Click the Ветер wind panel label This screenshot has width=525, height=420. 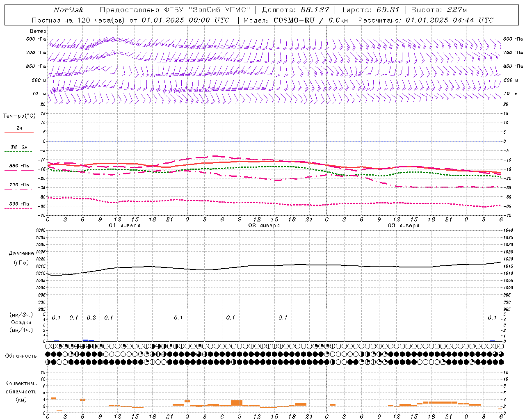pyautogui.click(x=38, y=31)
